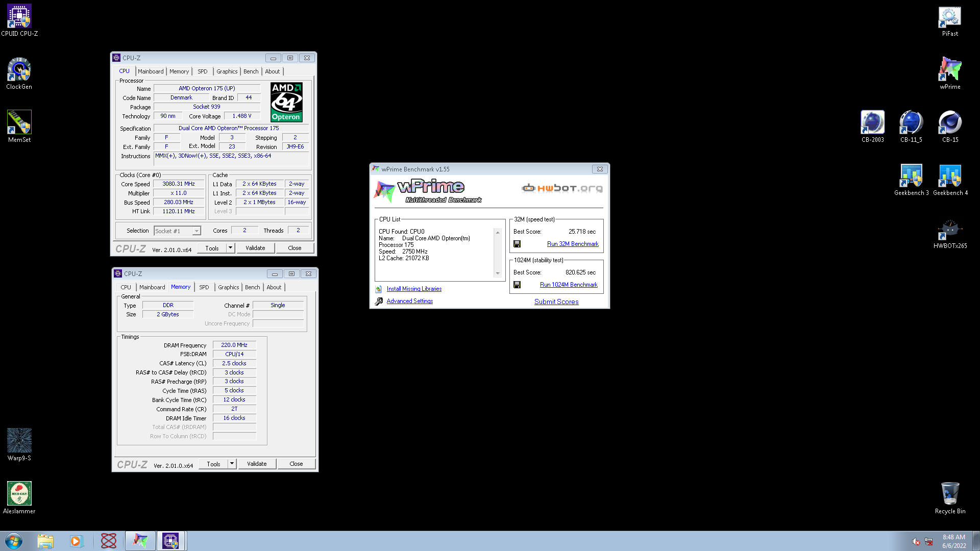Open SPD tab in top CPU-Z window
The height and width of the screenshot is (551, 980).
[x=202, y=71]
